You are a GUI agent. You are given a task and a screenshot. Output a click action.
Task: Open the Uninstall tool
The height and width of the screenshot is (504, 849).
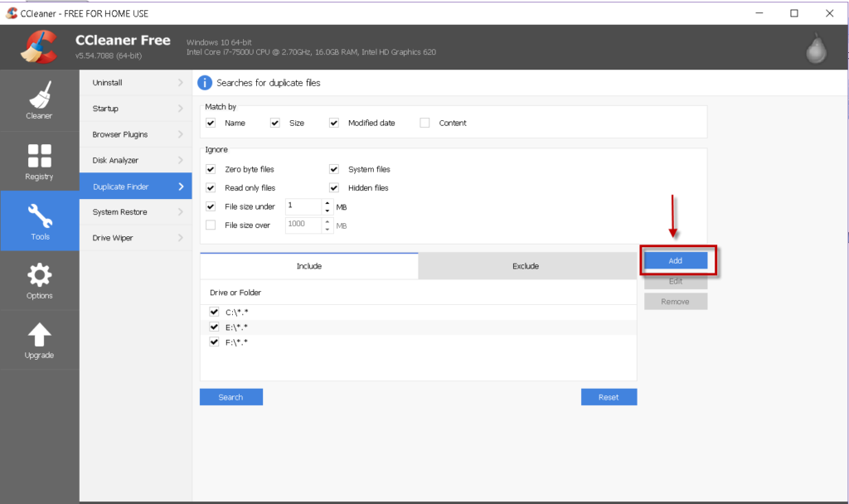(x=135, y=83)
